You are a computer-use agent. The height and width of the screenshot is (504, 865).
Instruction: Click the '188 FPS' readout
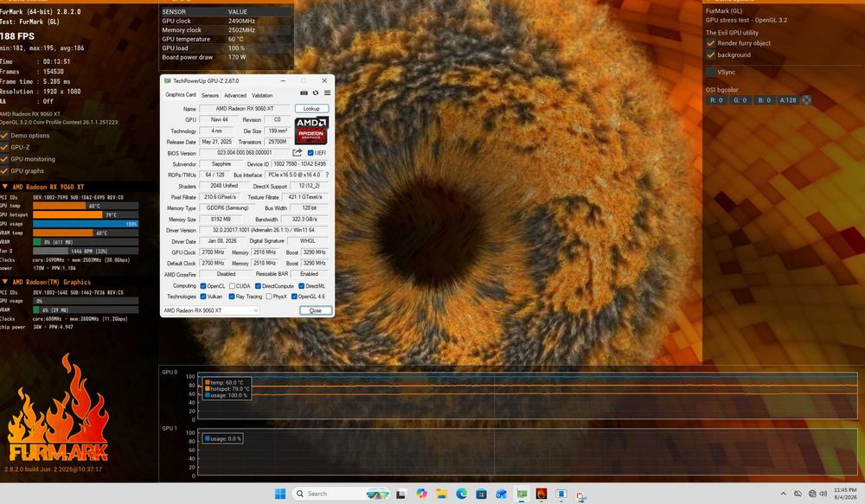click(x=17, y=35)
